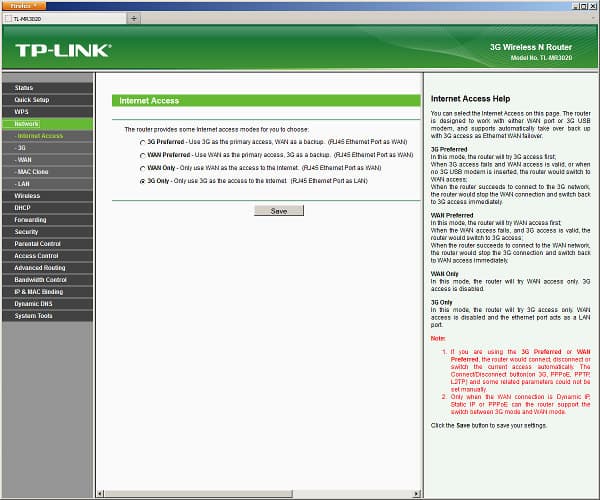This screenshot has width=600, height=500.
Task: Select the WAN Only radio option
Action: tap(142, 168)
